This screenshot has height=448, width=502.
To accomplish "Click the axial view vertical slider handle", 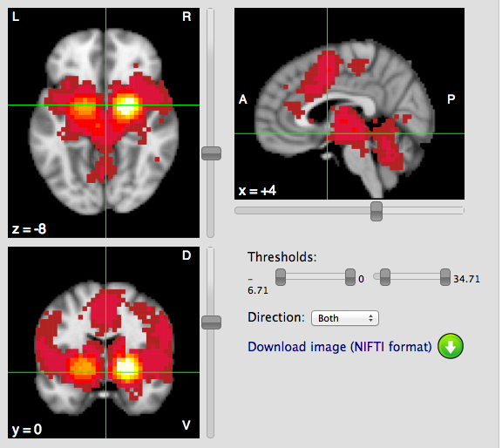I will 211,153.
